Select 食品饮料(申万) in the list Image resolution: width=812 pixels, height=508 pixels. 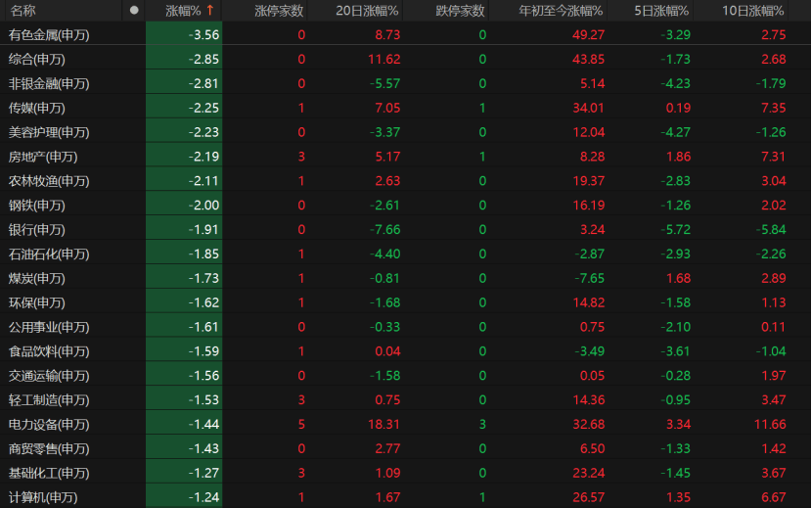(48, 351)
